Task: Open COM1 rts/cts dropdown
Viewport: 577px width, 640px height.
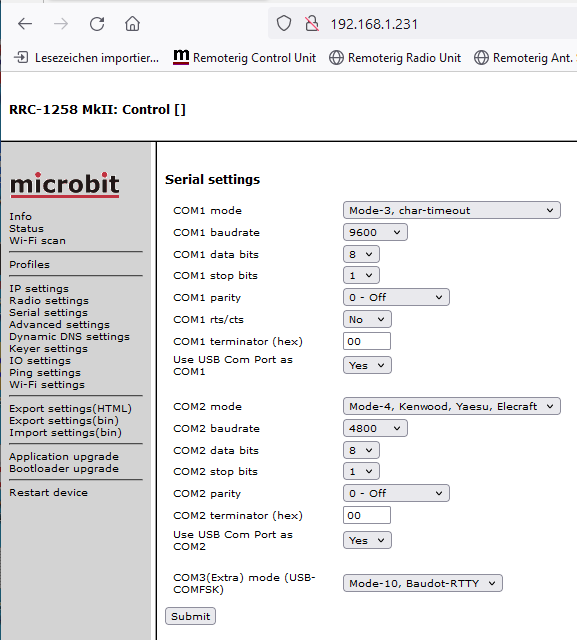Action: (367, 319)
